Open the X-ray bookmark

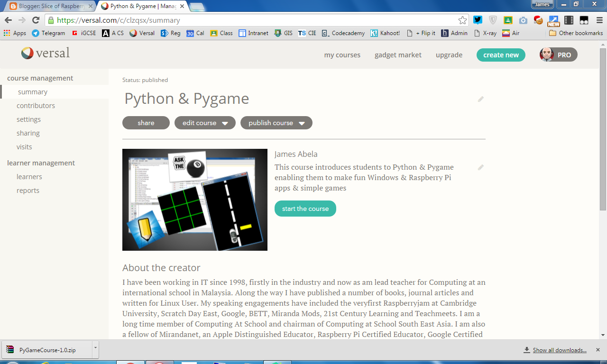pos(485,33)
